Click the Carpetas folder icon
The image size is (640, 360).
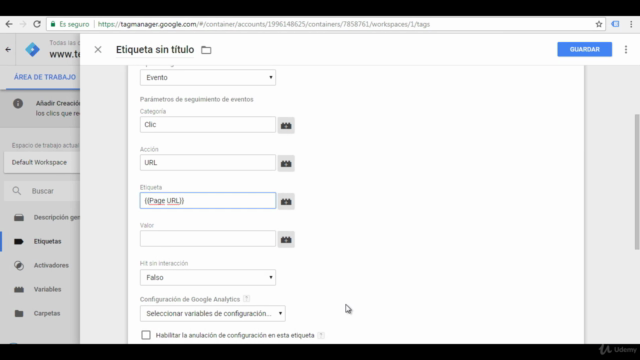pos(19,313)
